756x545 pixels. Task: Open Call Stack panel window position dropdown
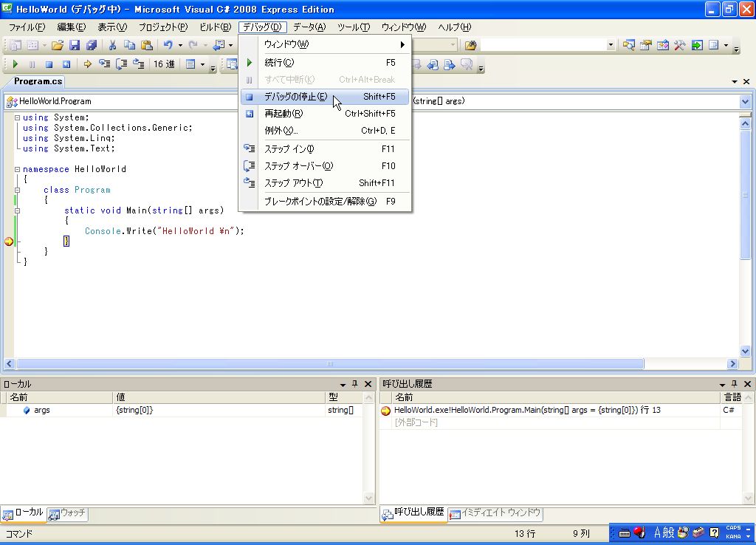pos(722,385)
